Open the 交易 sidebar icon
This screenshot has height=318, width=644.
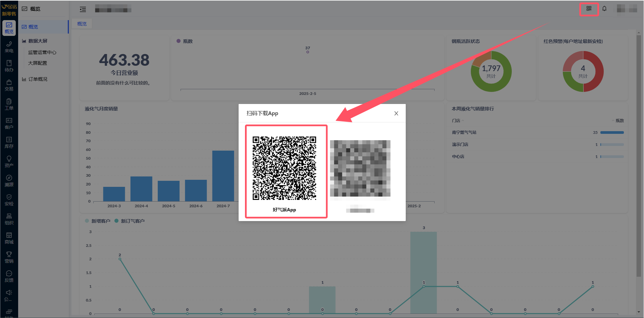(9, 85)
